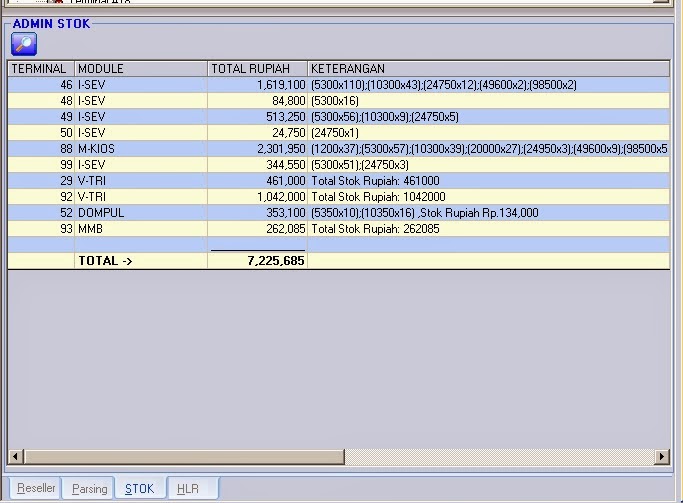Viewport: 683px width, 503px height.
Task: Click the V-TRI cell in terminal 29 row
Action: point(141,181)
